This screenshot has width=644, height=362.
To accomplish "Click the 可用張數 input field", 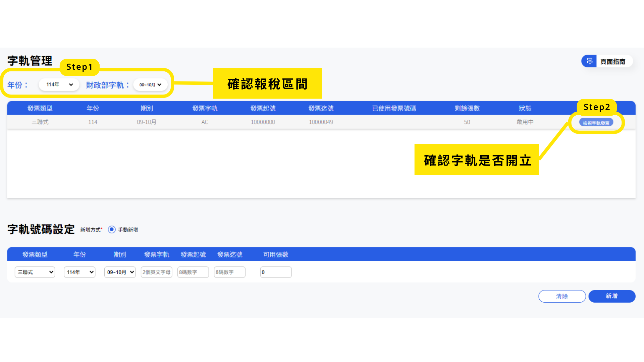I will click(x=276, y=272).
